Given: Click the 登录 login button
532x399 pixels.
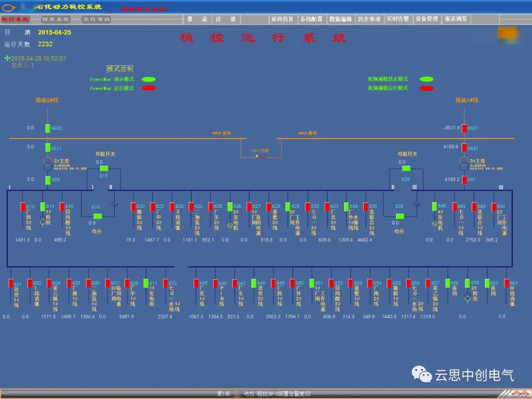Looking at the screenshot, I should pyautogui.click(x=198, y=19).
